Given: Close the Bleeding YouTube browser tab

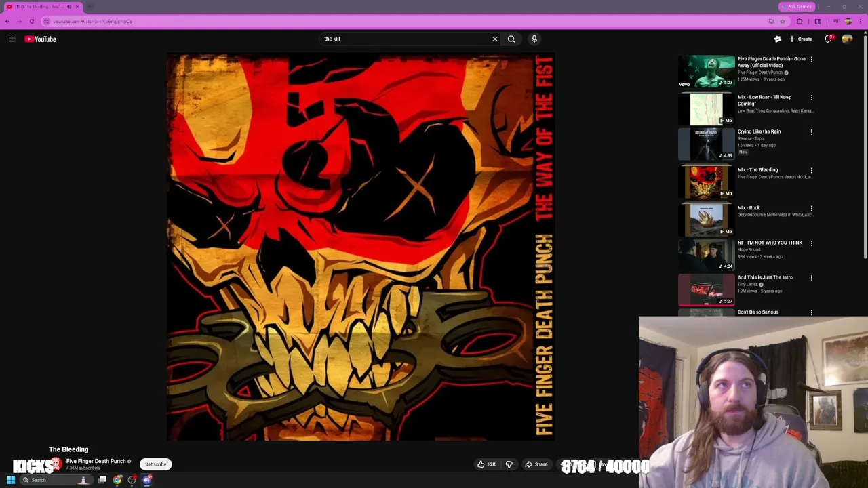Looking at the screenshot, I should pyautogui.click(x=77, y=7).
